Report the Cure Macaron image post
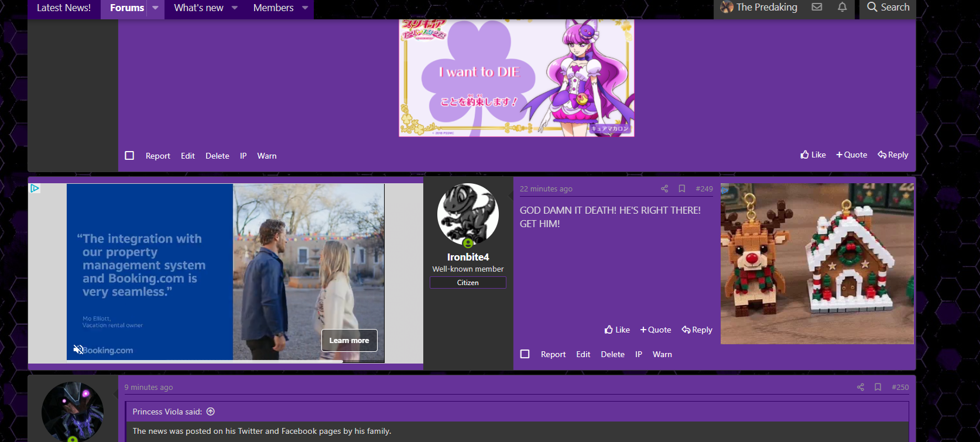 point(158,156)
